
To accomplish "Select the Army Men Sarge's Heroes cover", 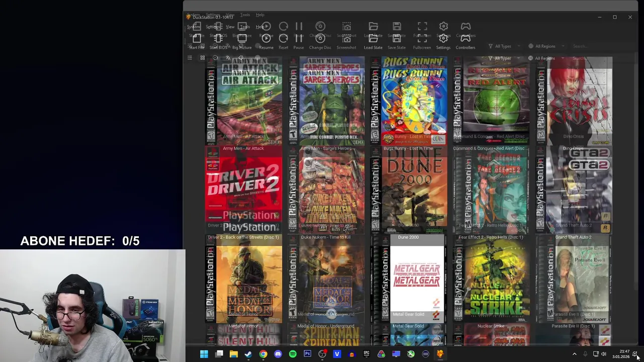I will point(326,107).
